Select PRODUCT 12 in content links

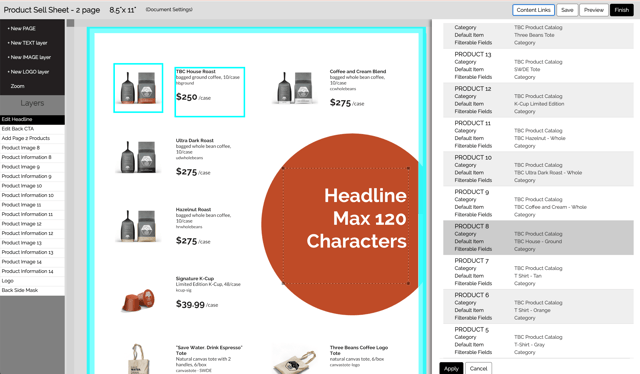(x=538, y=100)
